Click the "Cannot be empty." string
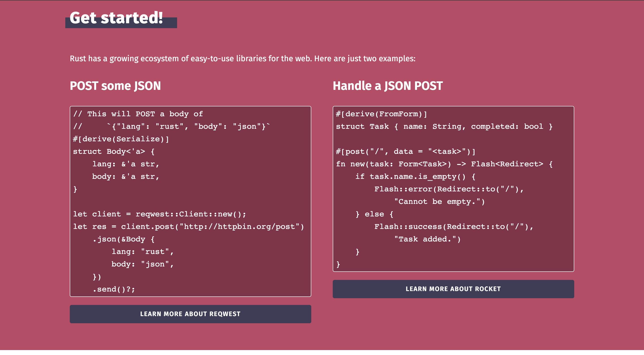The width and height of the screenshot is (644, 355). [439, 201]
